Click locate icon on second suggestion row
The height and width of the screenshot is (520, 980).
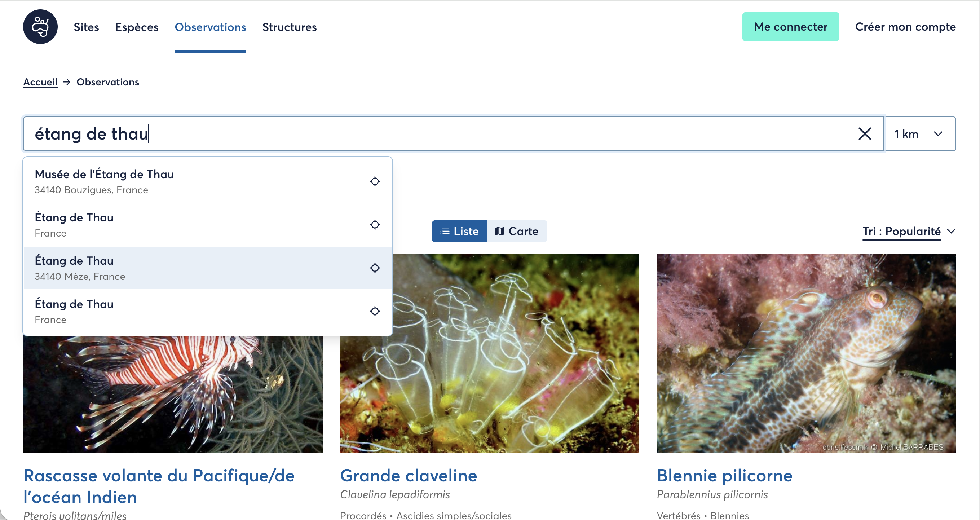375,225
